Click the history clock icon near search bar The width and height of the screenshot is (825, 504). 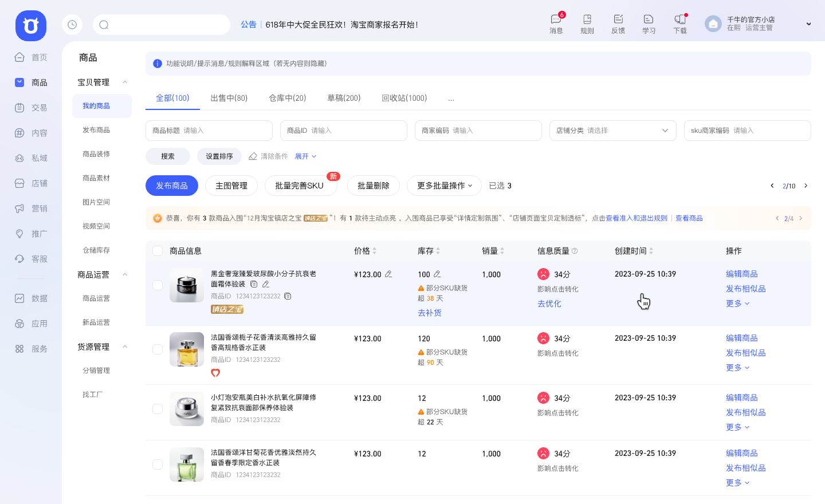coord(72,25)
